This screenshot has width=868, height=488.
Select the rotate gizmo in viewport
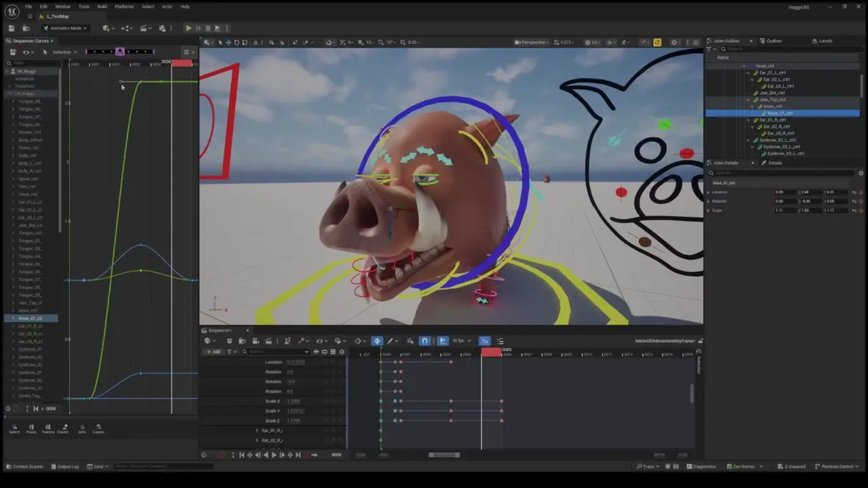pos(236,42)
